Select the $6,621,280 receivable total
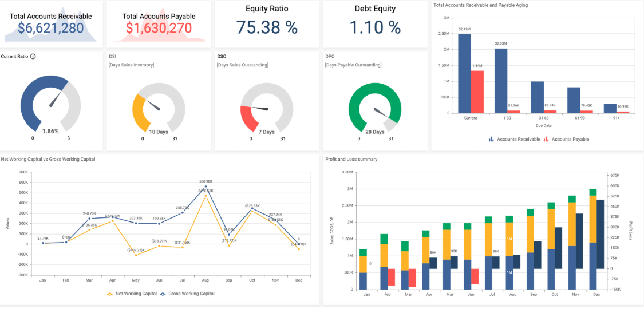This screenshot has height=321, width=644. (50, 28)
